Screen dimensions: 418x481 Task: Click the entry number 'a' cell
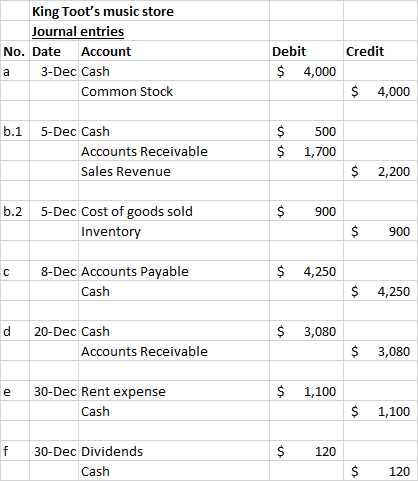tap(15, 71)
